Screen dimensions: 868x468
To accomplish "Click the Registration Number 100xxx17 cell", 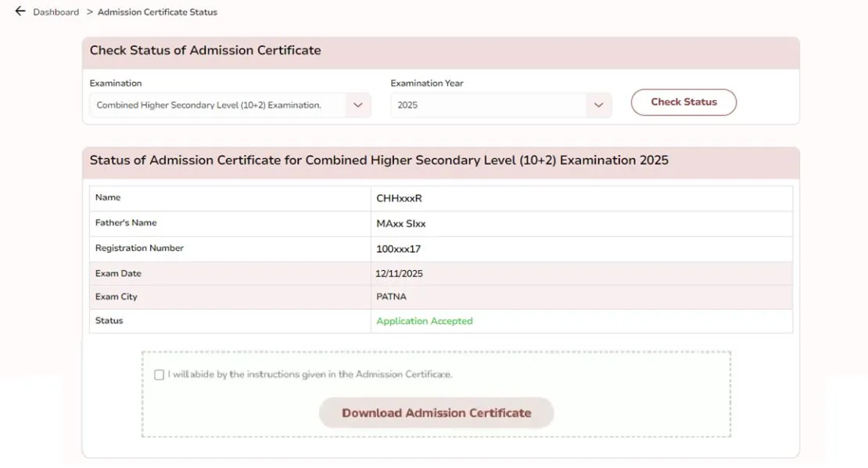I will [400, 247].
